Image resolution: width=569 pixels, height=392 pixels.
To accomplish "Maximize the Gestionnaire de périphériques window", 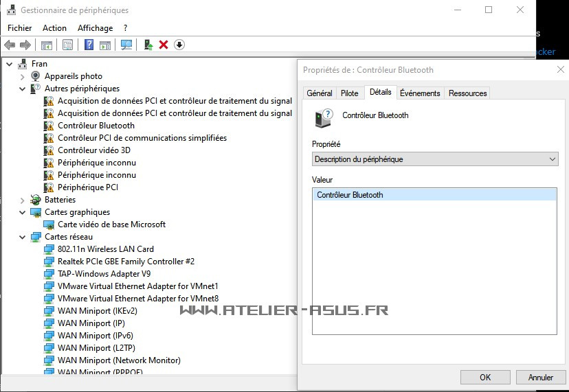I will 489,10.
